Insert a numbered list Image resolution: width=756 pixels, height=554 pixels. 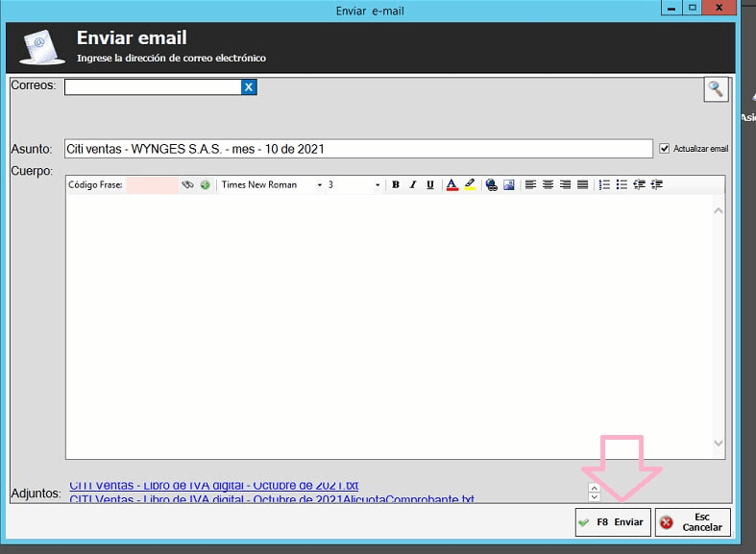pos(604,185)
